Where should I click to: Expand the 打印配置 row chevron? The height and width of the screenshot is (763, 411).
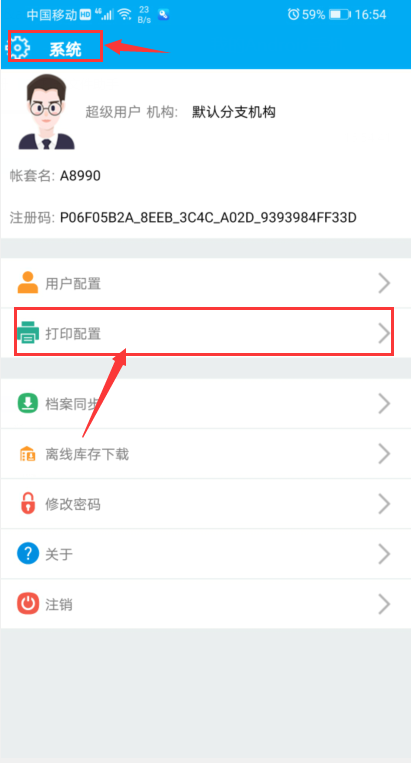[x=384, y=333]
